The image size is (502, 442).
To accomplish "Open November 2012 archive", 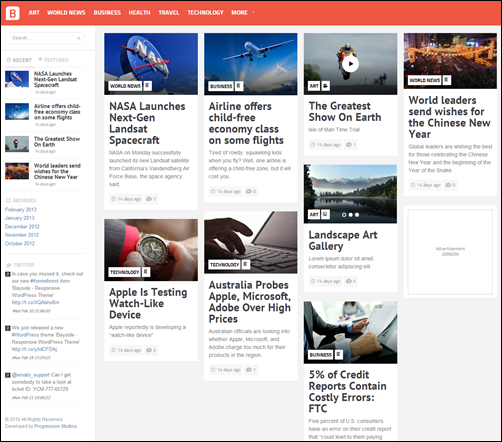I will 22,235.
